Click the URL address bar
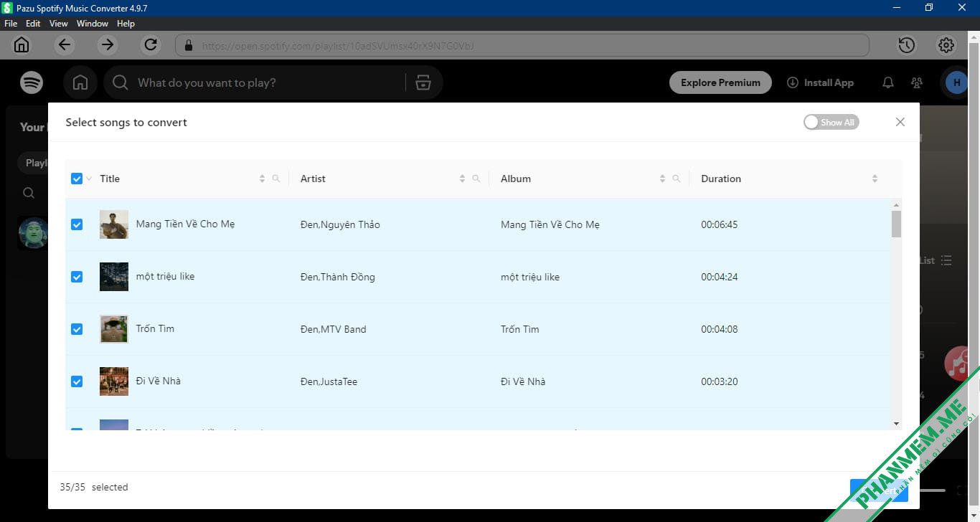The width and height of the screenshot is (980, 522). (x=522, y=45)
